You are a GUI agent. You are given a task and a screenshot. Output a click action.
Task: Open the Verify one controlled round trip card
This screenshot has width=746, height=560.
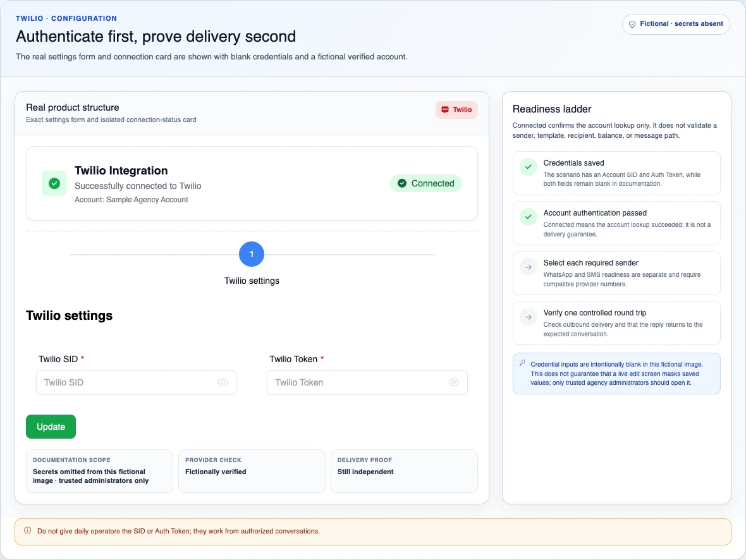(x=616, y=323)
